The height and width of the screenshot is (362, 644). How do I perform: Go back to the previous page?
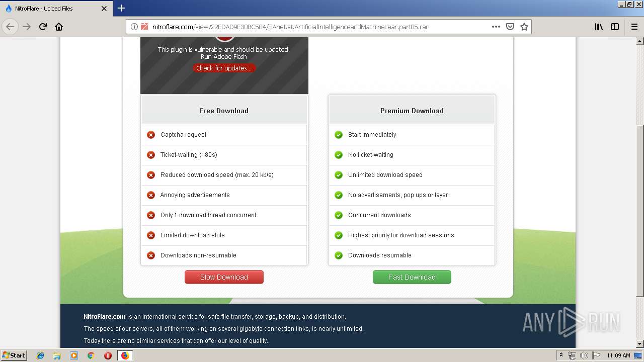coord(10,27)
